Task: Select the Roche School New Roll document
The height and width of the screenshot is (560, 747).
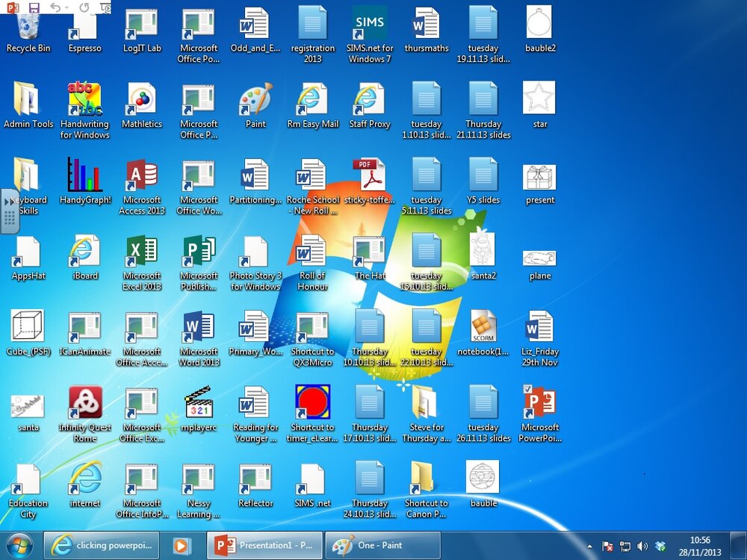Action: [310, 174]
